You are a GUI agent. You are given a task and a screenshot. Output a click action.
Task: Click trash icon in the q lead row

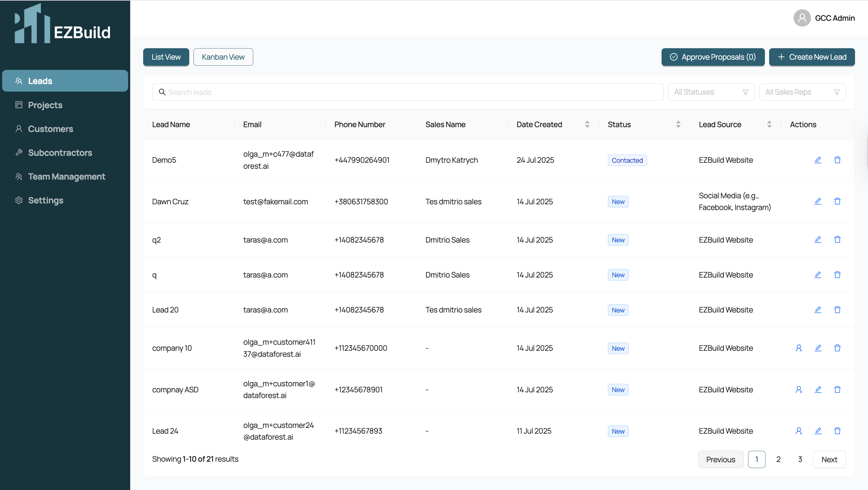pos(837,275)
